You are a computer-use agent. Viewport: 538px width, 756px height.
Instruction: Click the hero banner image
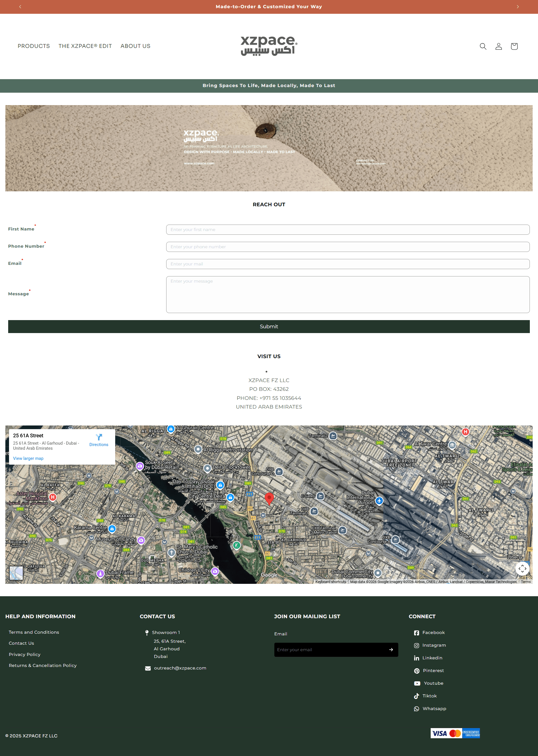pyautogui.click(x=269, y=148)
